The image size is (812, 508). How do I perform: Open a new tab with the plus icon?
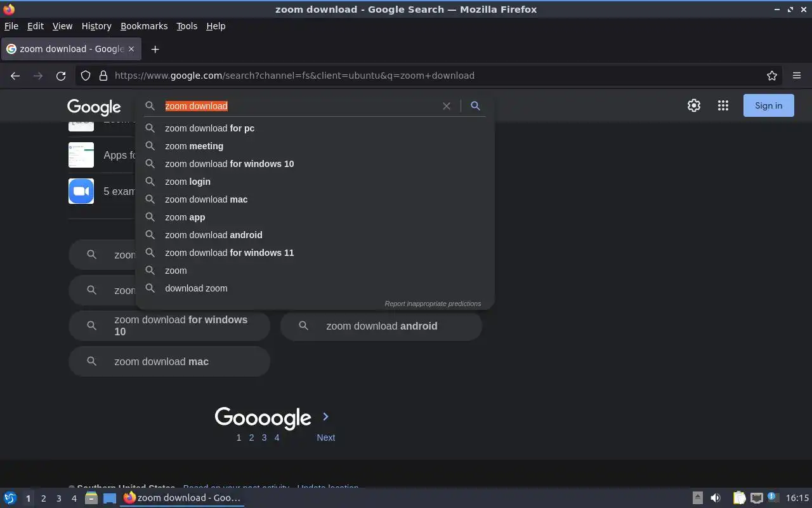click(x=155, y=49)
